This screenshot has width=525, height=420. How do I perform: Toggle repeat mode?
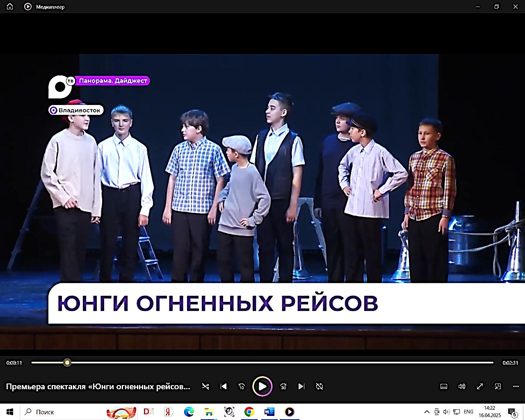coord(320,386)
